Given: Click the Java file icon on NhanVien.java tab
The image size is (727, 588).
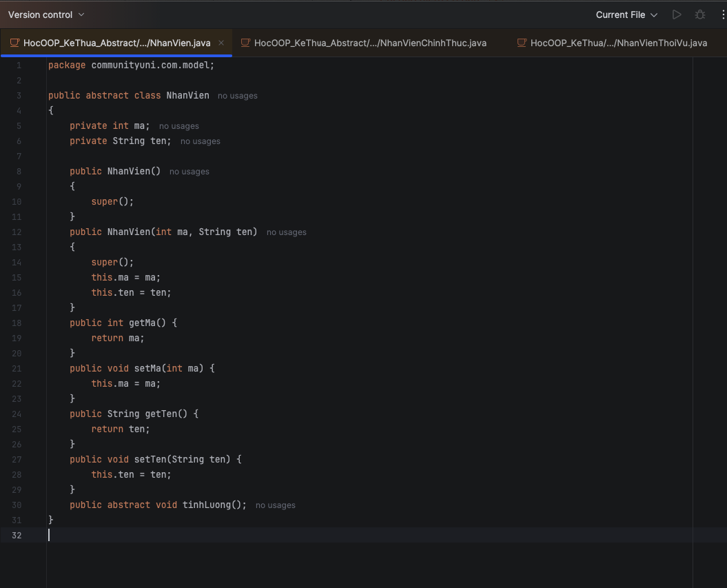Looking at the screenshot, I should coord(14,43).
